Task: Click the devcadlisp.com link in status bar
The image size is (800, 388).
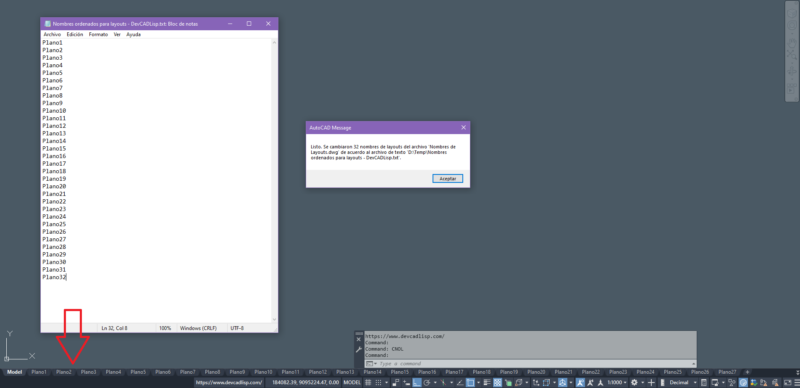Action: pos(229,382)
